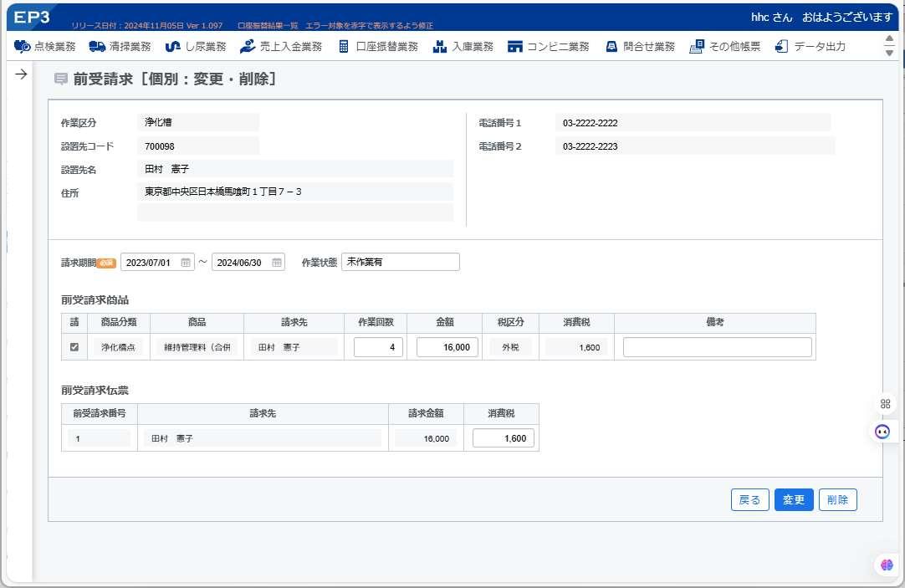905x588 pixels.
Task: Click the 作業回数 field showing 4
Action: [378, 347]
